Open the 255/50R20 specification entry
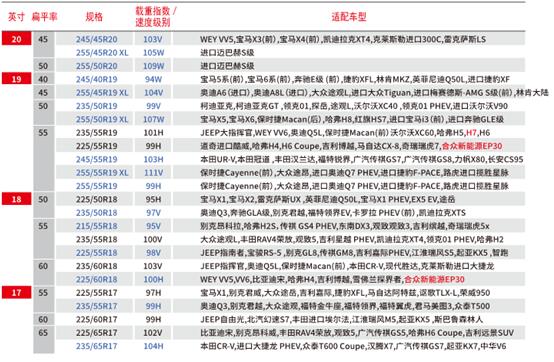The height and width of the screenshot is (362, 554). pyautogui.click(x=96, y=66)
